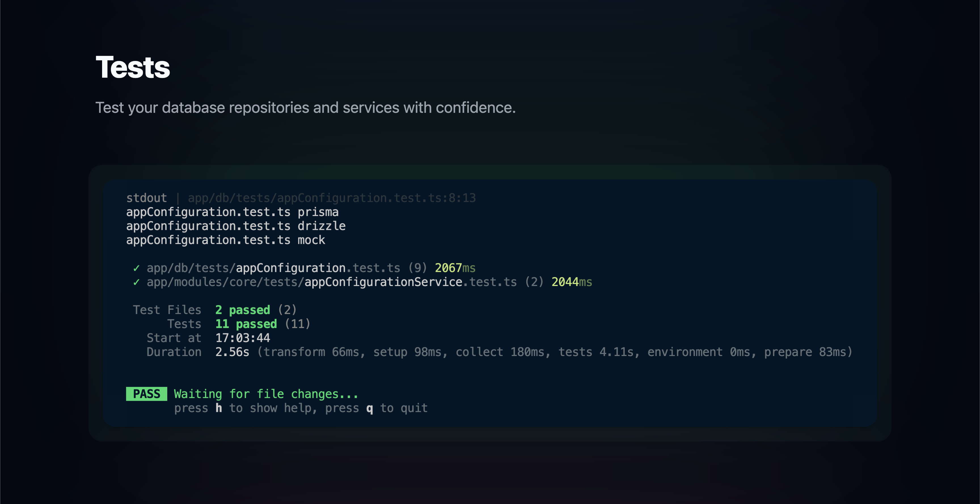Select the appConfiguration.test.ts prisma line

[x=232, y=212]
